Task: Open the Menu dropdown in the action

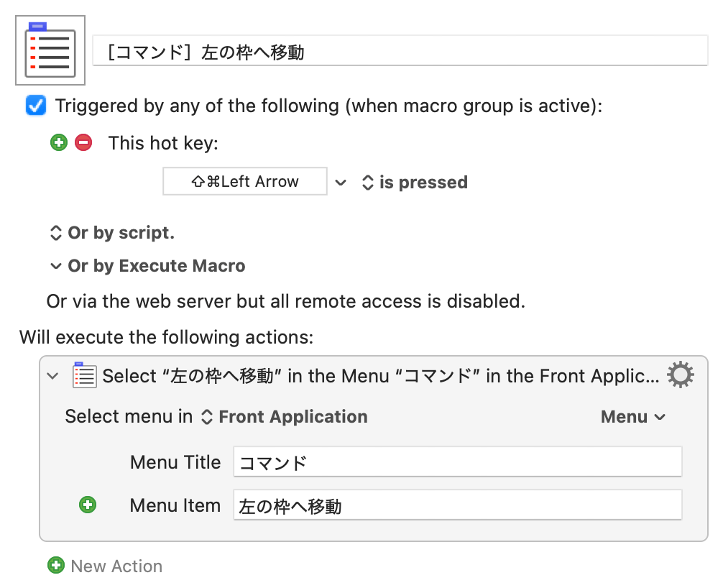Action: [x=632, y=417]
